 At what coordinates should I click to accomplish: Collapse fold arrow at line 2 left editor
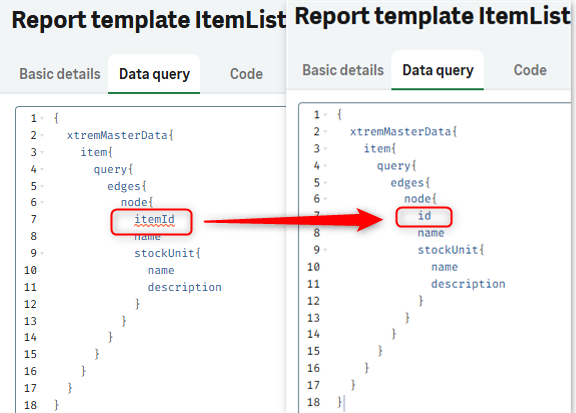[x=42, y=136]
